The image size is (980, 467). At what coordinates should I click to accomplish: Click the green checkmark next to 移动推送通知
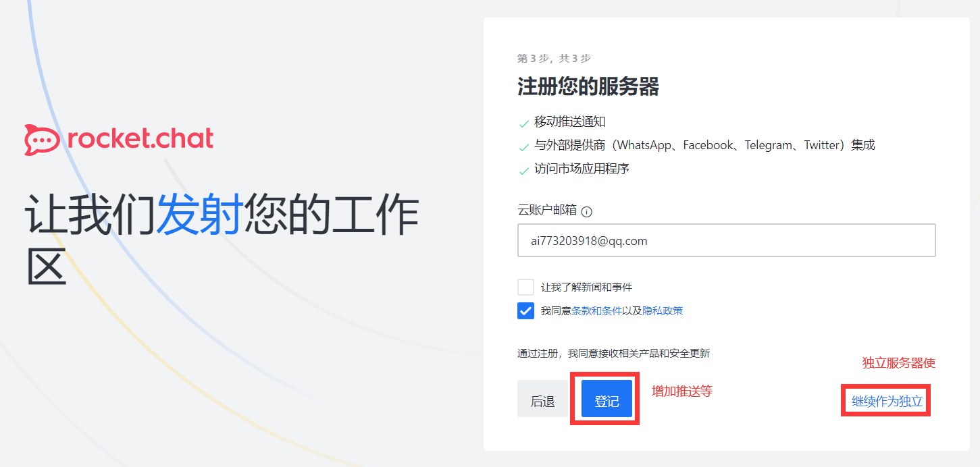[523, 123]
